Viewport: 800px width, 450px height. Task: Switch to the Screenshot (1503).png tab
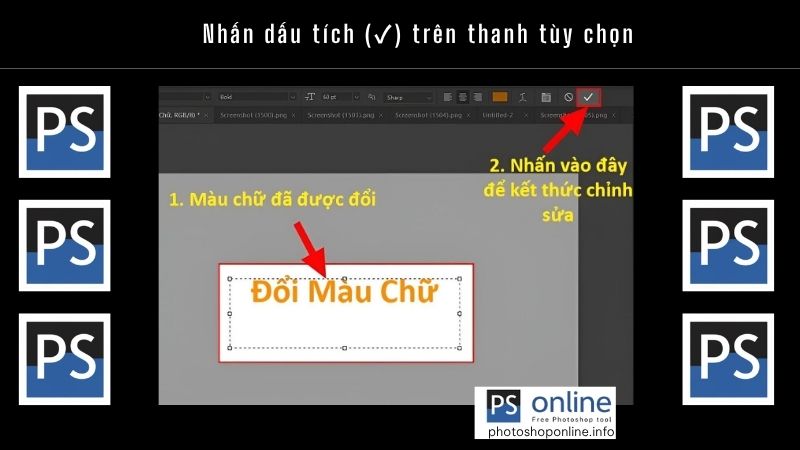tap(341, 115)
